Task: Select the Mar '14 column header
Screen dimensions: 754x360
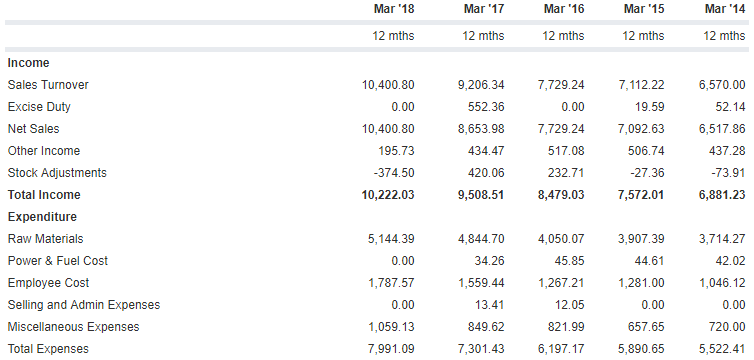Action: (725, 9)
